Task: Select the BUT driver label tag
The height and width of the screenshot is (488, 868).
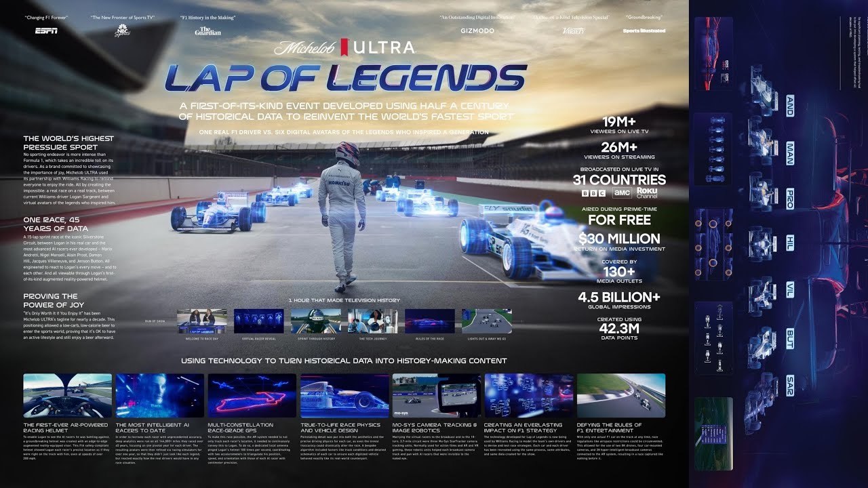Action: tap(790, 338)
